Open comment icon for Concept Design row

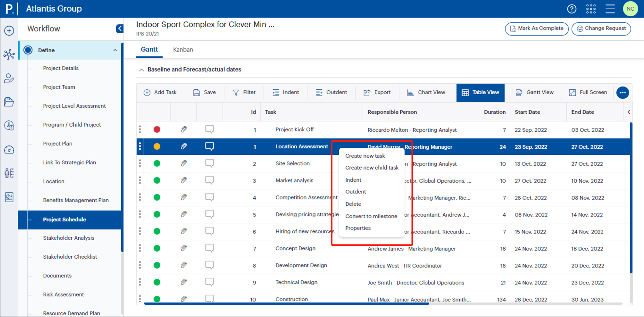point(209,248)
